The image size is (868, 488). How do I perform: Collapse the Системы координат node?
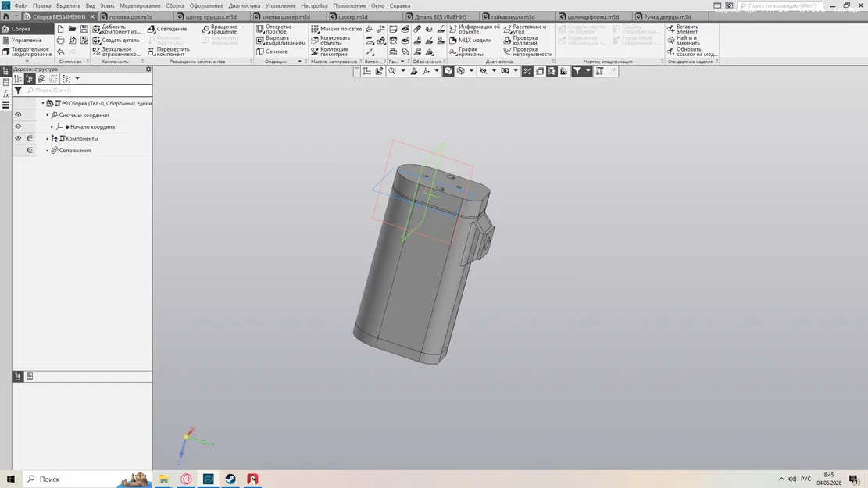[x=48, y=115]
